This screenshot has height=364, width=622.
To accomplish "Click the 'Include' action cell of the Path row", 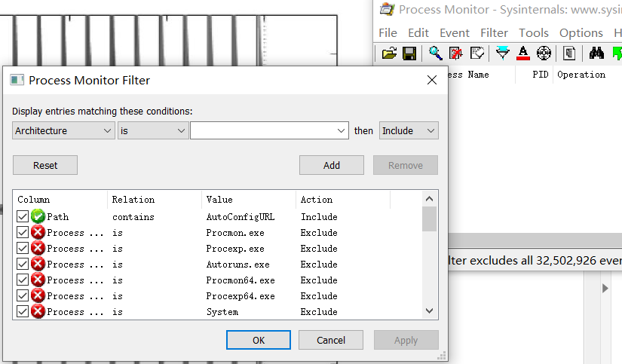I will 319,217.
